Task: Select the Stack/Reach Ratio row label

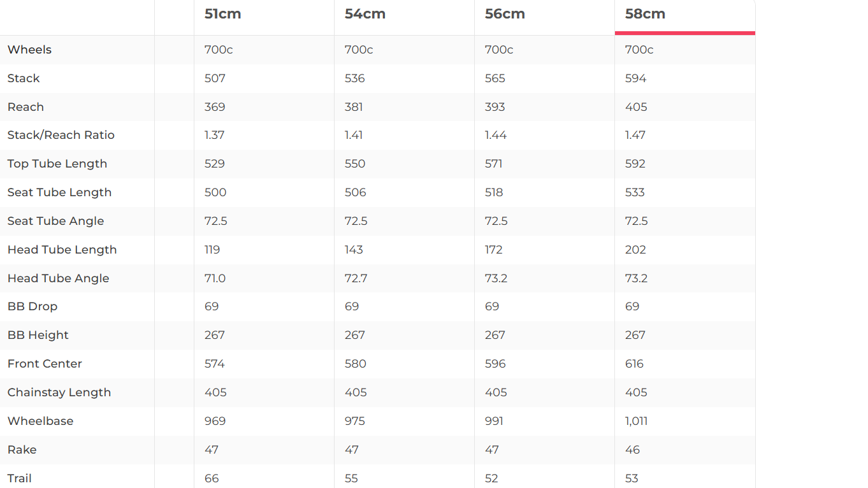Action: 61,135
